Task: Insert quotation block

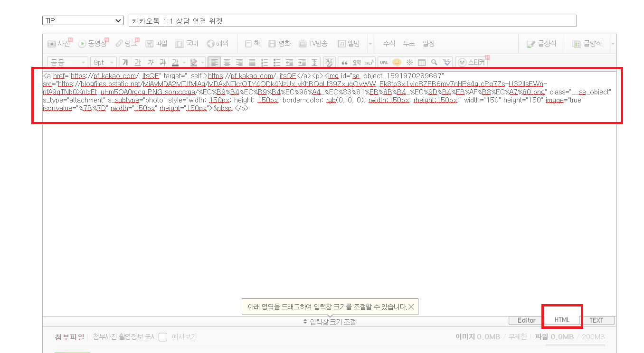Action: [345, 62]
